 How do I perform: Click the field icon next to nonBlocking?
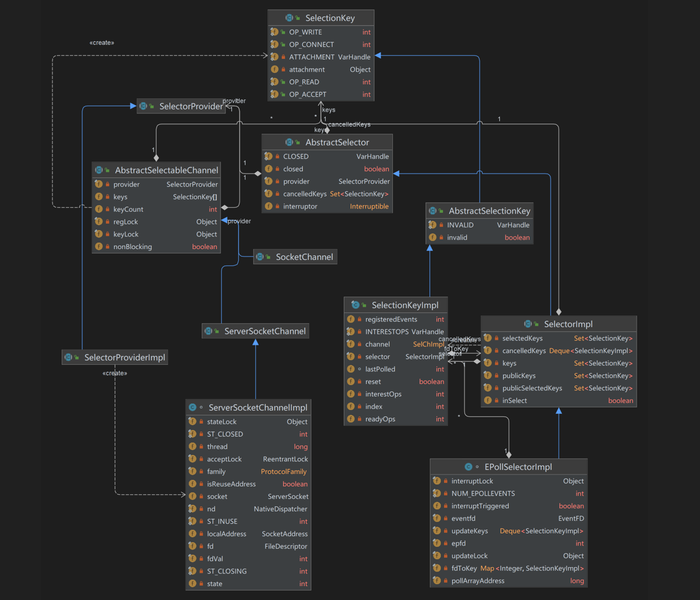click(x=99, y=247)
